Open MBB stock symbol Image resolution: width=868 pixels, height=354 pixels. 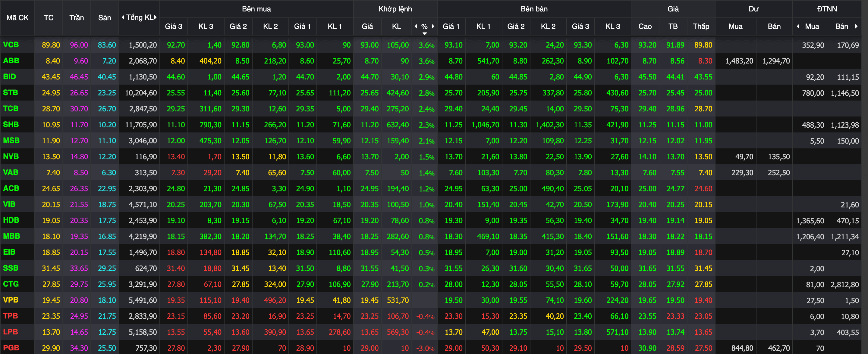click(x=11, y=236)
